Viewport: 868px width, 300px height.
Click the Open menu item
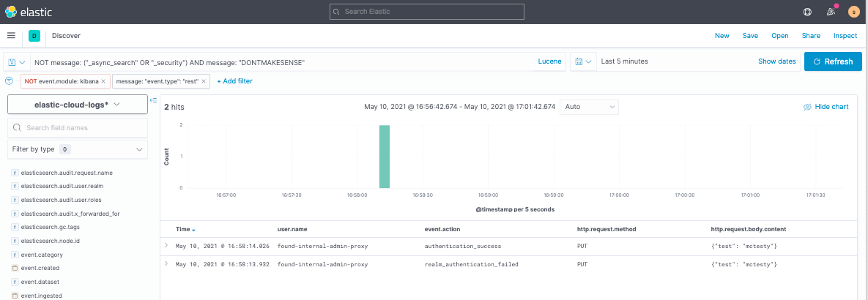click(780, 36)
